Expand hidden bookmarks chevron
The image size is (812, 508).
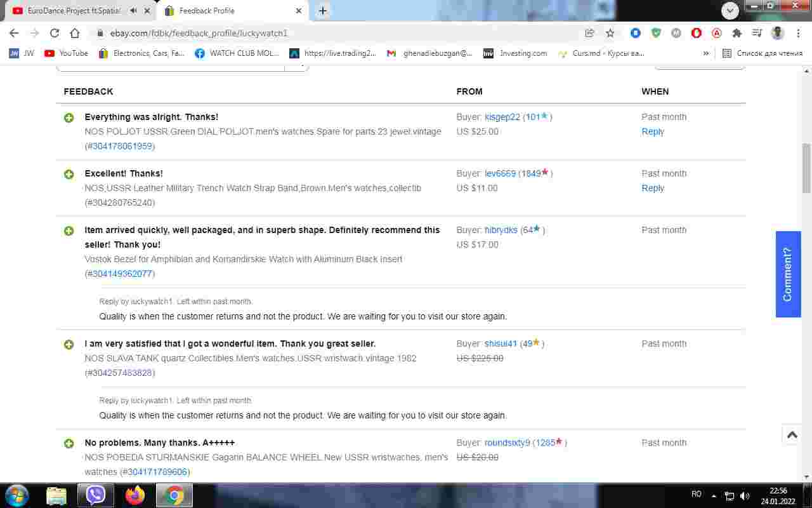coord(705,53)
